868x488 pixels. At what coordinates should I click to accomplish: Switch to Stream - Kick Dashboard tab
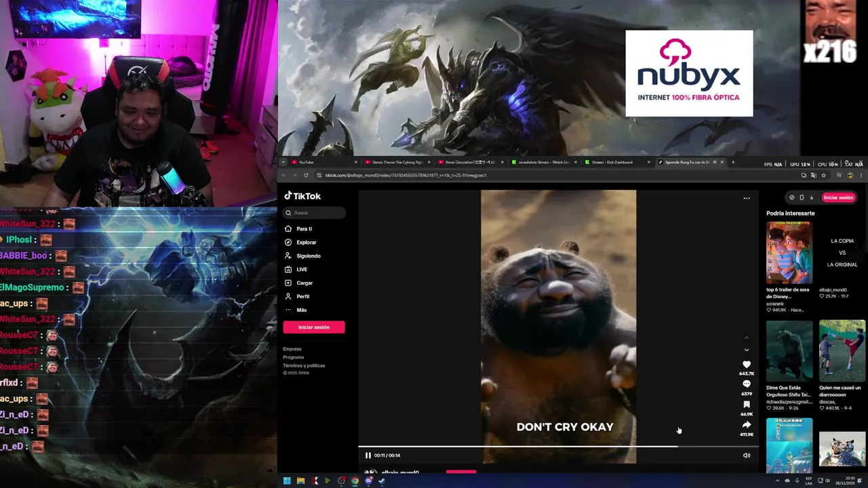[x=616, y=162]
